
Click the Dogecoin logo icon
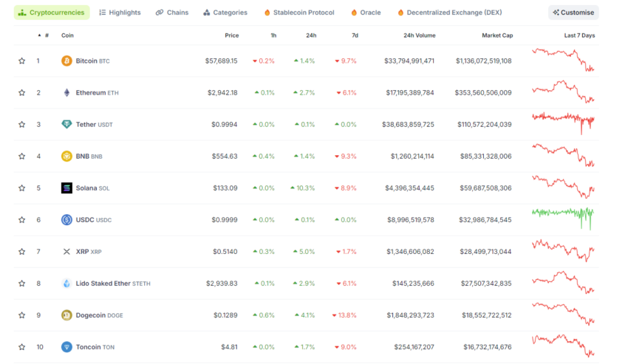click(66, 315)
